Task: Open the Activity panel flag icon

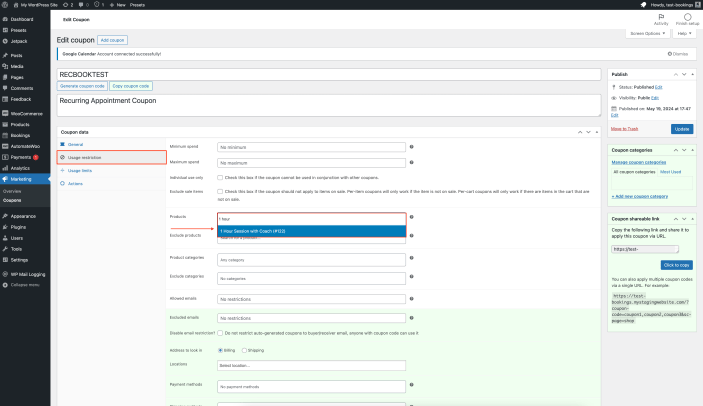Action: coord(661,19)
